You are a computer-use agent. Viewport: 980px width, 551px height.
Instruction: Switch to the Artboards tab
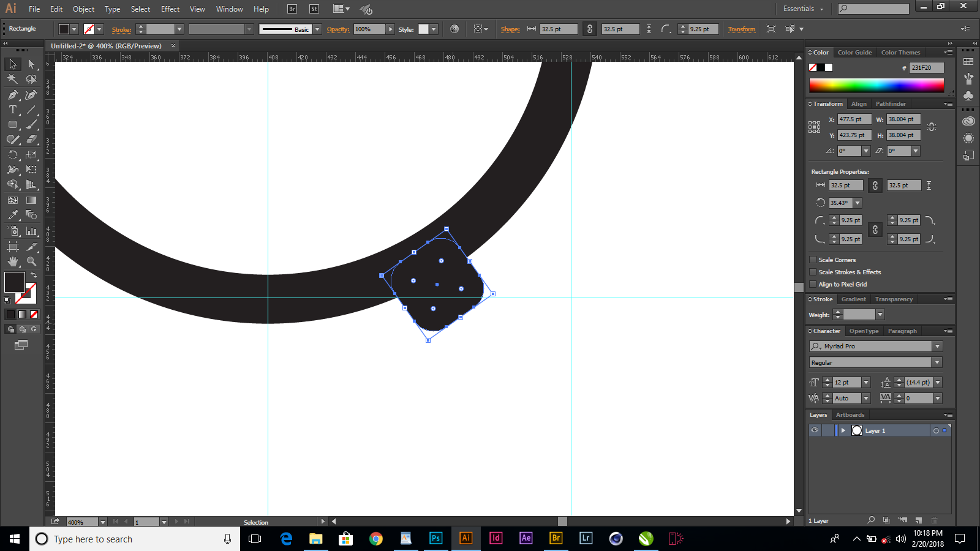[x=850, y=415]
